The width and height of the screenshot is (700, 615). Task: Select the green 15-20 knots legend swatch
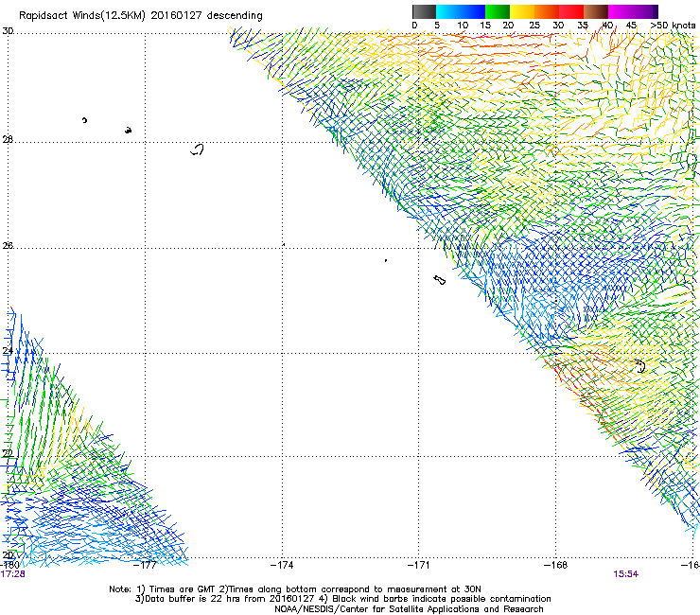point(498,11)
